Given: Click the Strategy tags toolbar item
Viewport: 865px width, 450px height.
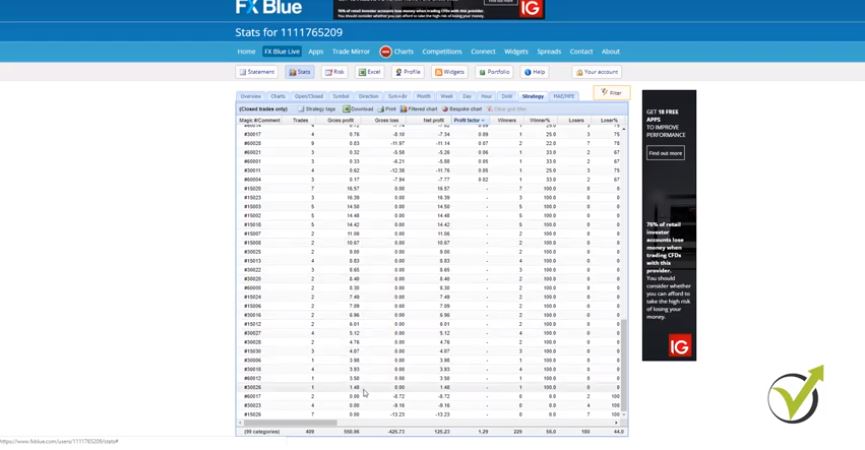Looking at the screenshot, I should click(317, 109).
